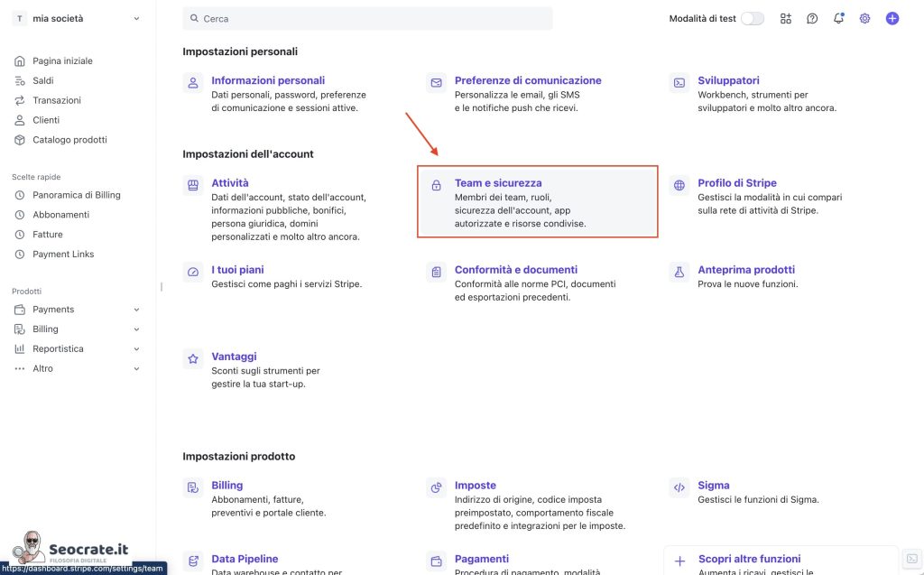The image size is (924, 575).
Task: Click the star icon next to Vantaggi
Action: [x=193, y=358]
